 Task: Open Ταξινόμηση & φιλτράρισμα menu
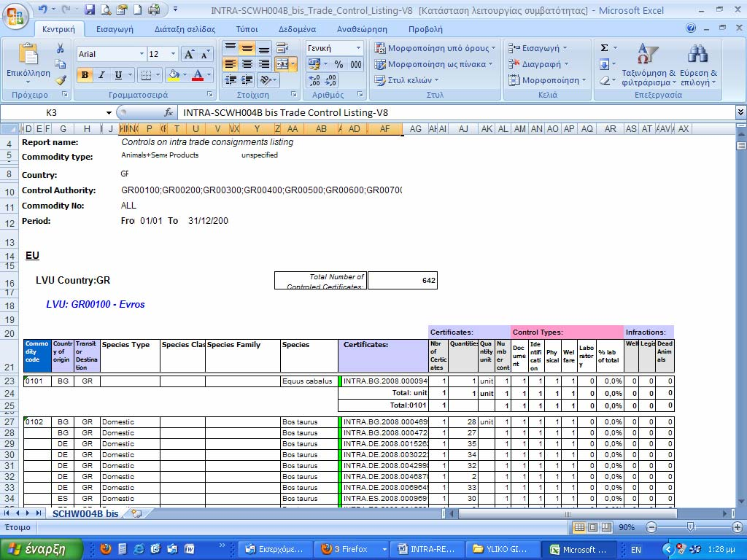pos(649,65)
